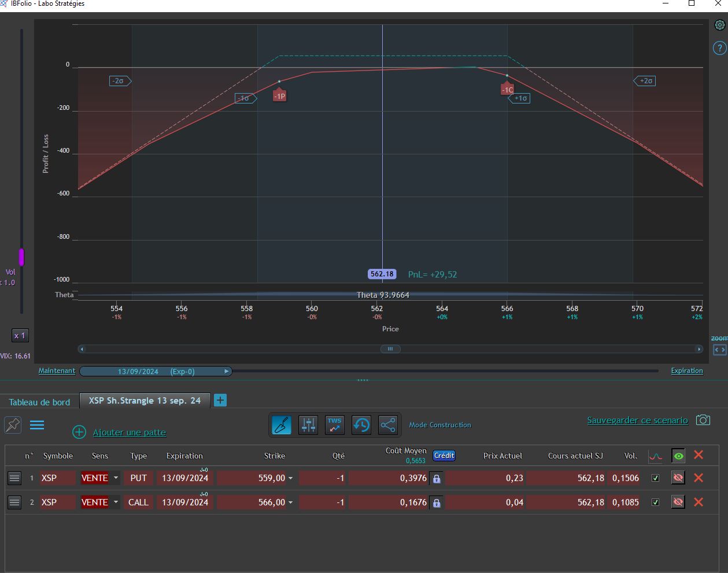Switch to sliders adjustment mode icon

point(308,425)
